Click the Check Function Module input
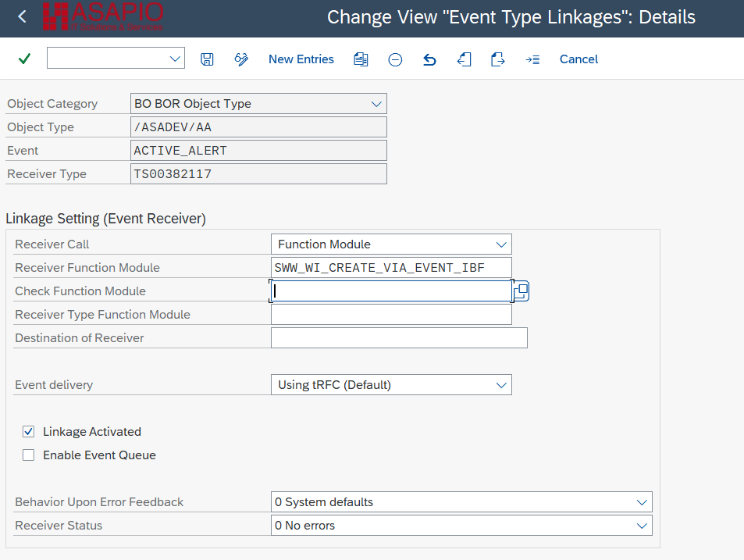The height and width of the screenshot is (560, 744). (391, 291)
